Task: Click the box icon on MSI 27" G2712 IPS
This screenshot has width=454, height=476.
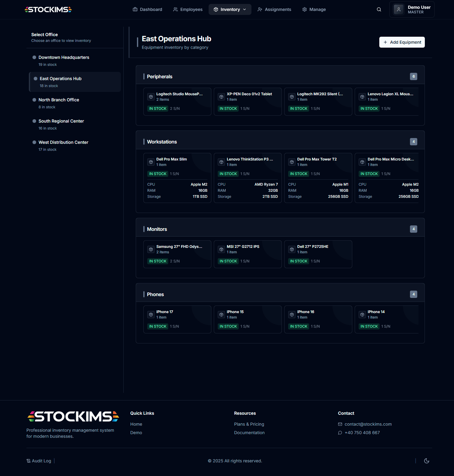Action: pos(221,249)
